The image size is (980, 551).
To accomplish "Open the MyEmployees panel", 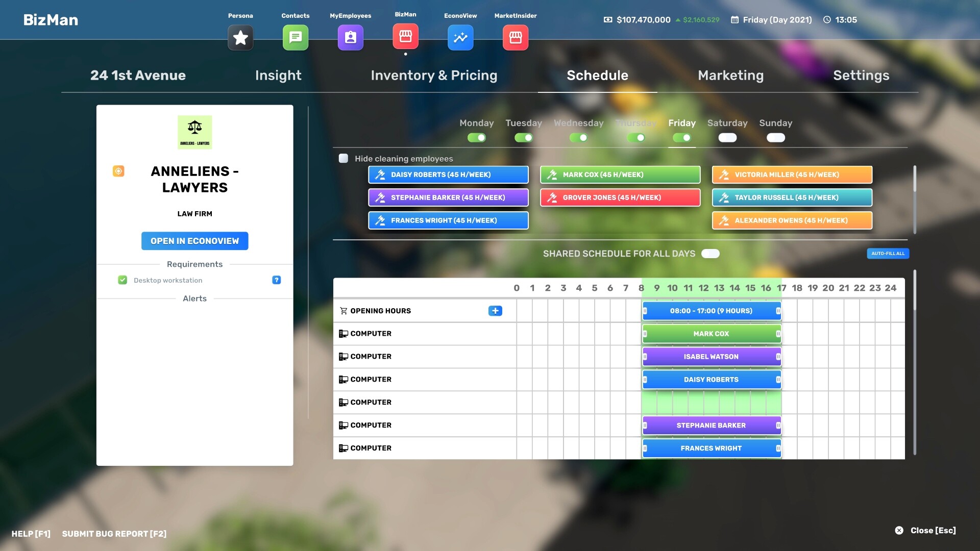I will tap(350, 37).
